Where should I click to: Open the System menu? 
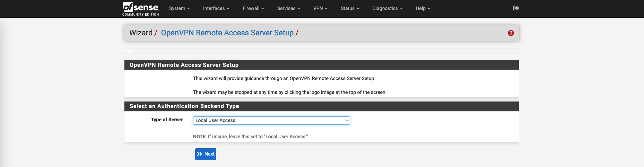[179, 8]
